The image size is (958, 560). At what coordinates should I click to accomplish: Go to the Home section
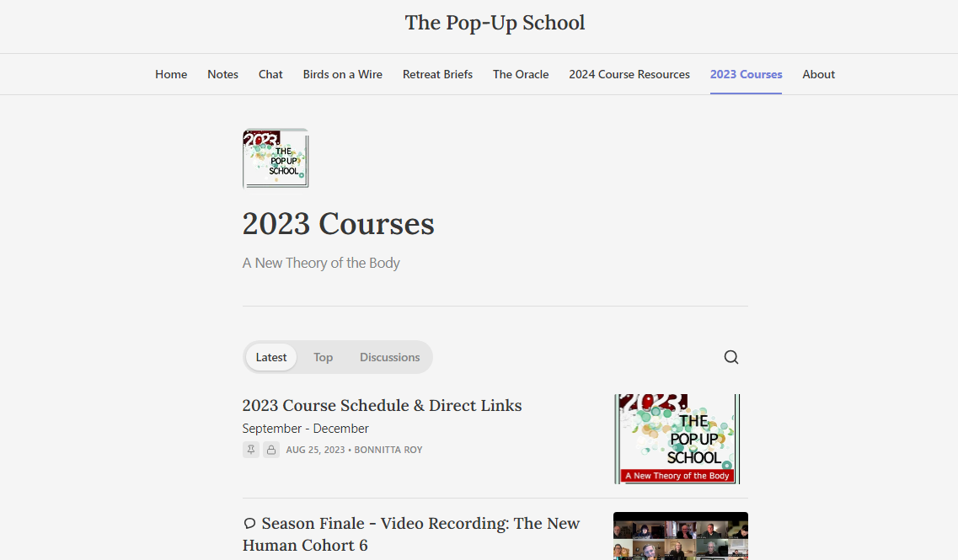tap(171, 74)
